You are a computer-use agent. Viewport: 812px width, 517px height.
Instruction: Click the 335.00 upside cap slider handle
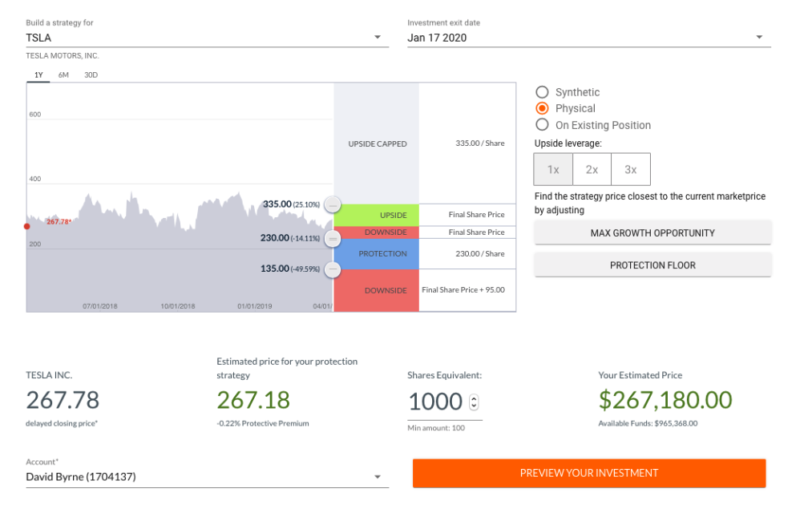click(x=333, y=205)
